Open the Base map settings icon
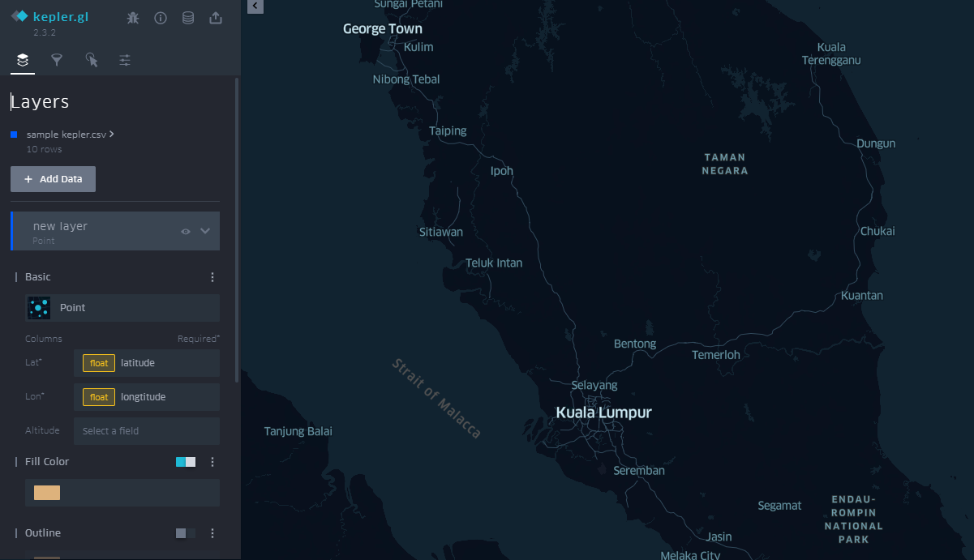Viewport: 974px width, 560px height. tap(125, 59)
